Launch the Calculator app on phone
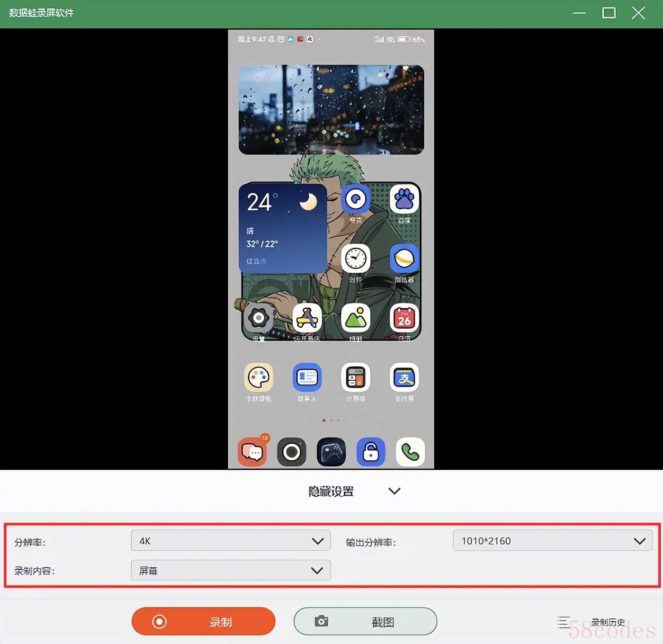663x644 pixels. [356, 377]
